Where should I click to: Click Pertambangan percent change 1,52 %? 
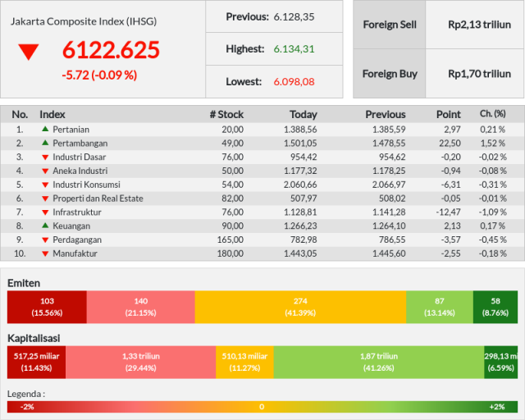point(492,144)
